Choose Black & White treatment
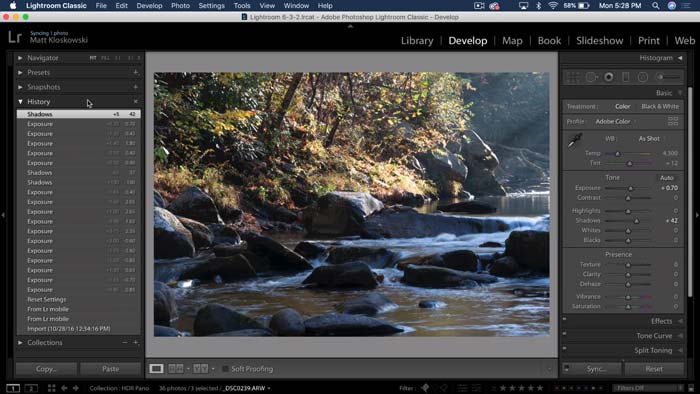This screenshot has width=700, height=394. click(660, 106)
